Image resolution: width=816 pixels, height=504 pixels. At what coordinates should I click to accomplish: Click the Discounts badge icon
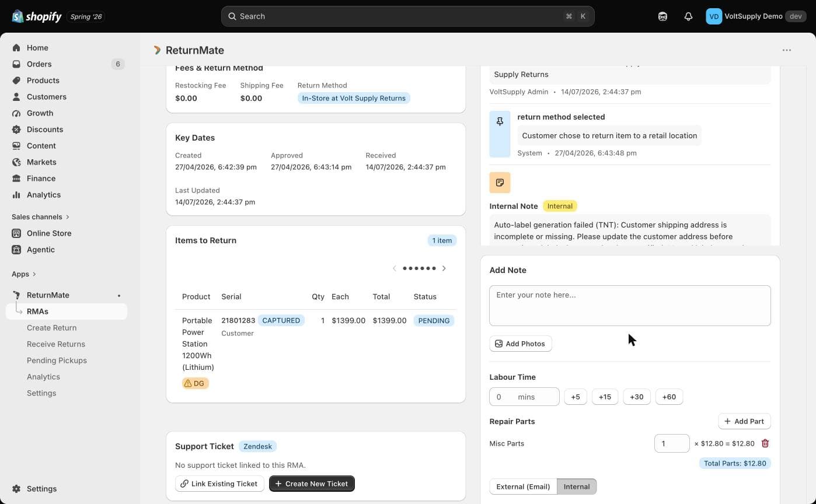16,129
